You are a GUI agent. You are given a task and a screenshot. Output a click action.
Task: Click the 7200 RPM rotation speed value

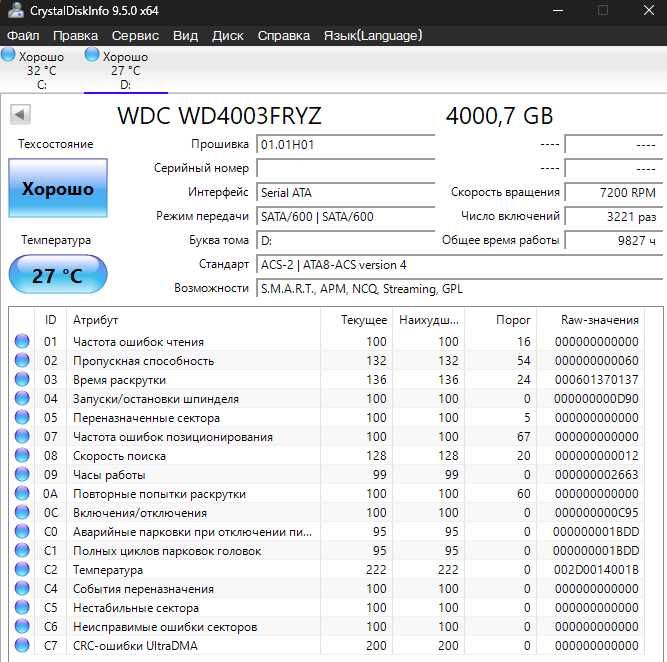(613, 193)
